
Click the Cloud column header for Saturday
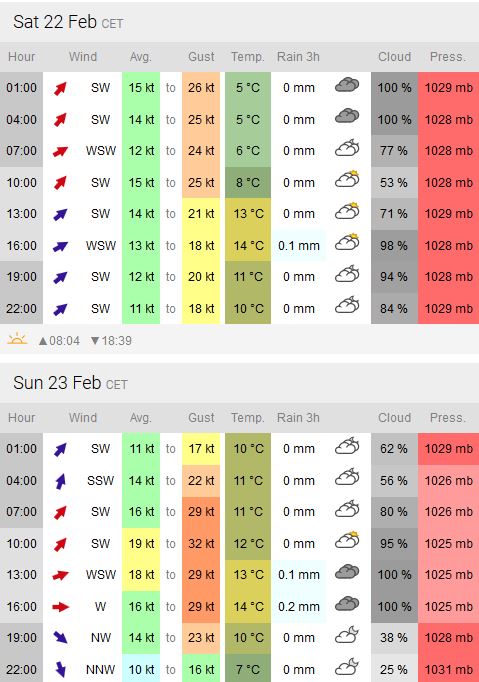point(394,57)
